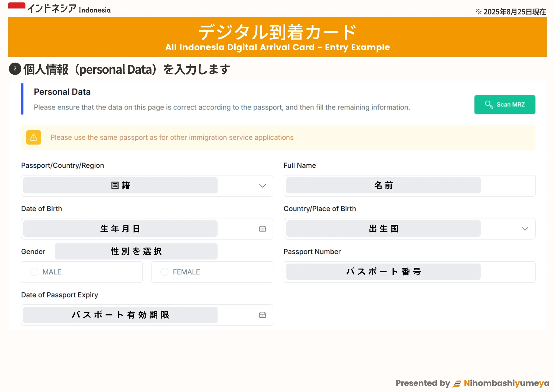Expand the Passport/Country/Region dropdown chevron
Image resolution: width=555 pixels, height=392 pixels.
(x=263, y=186)
